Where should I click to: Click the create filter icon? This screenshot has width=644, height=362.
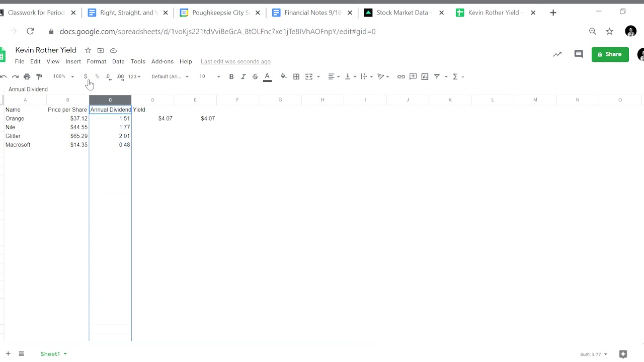[437, 76]
